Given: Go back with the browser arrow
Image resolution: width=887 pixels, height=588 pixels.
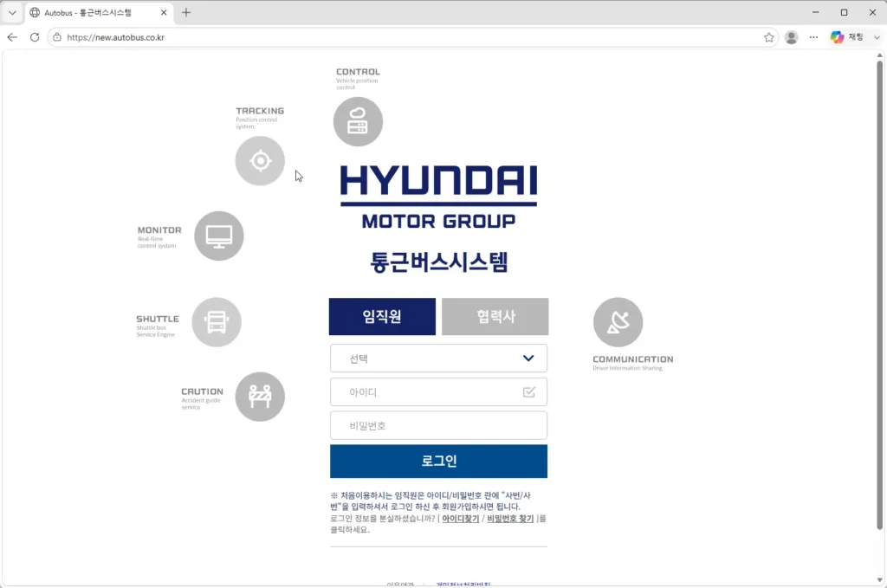Looking at the screenshot, I should 12,37.
